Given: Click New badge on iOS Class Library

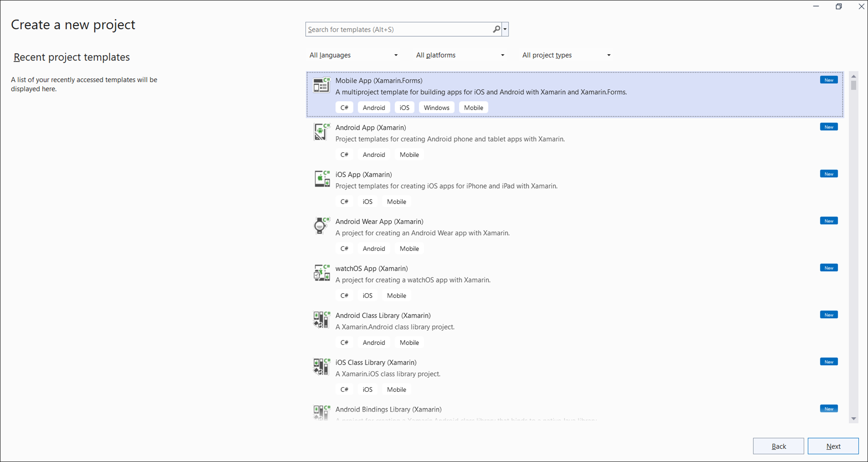Looking at the screenshot, I should pos(829,362).
